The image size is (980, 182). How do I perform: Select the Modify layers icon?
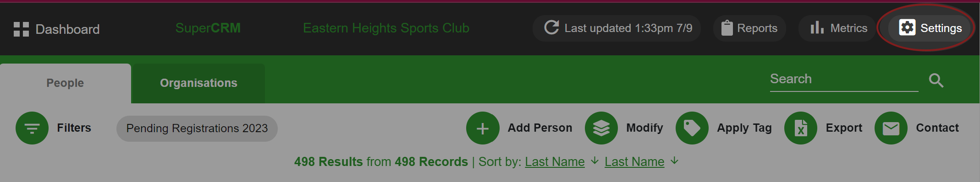click(601, 128)
